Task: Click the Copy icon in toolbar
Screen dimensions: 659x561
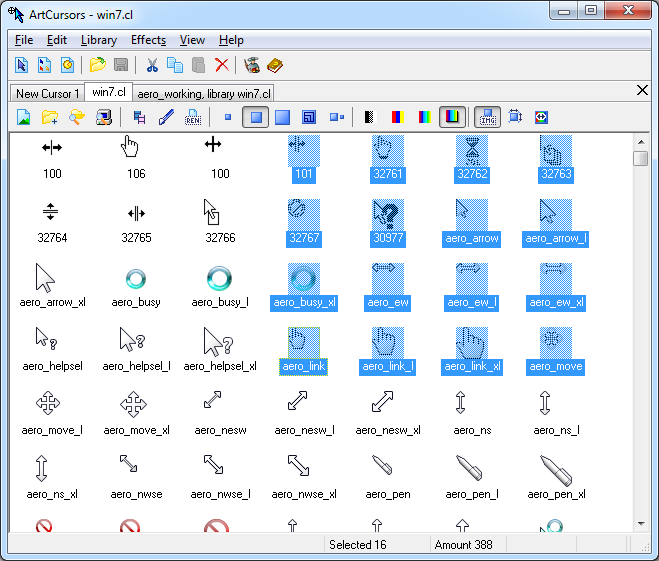Action: [175, 65]
